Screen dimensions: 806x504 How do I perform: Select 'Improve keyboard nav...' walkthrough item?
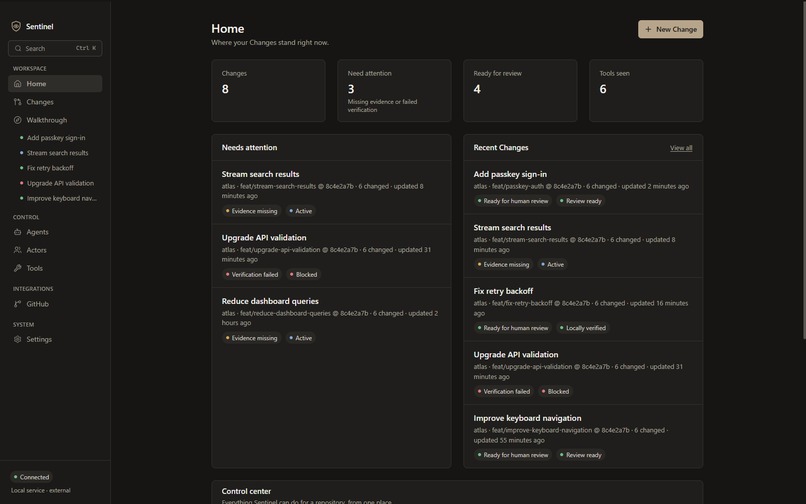tap(61, 198)
